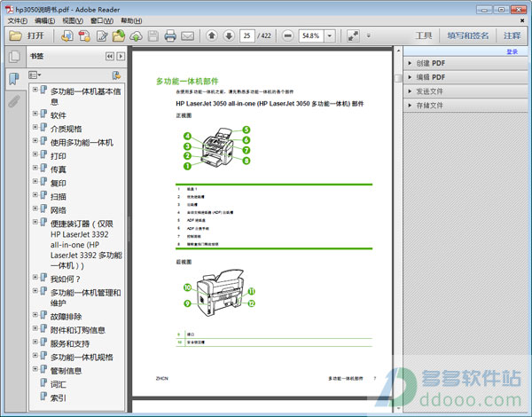Expand the 介质规格 bookmark node
Screen dimensions: 532x417
[x=35, y=127]
